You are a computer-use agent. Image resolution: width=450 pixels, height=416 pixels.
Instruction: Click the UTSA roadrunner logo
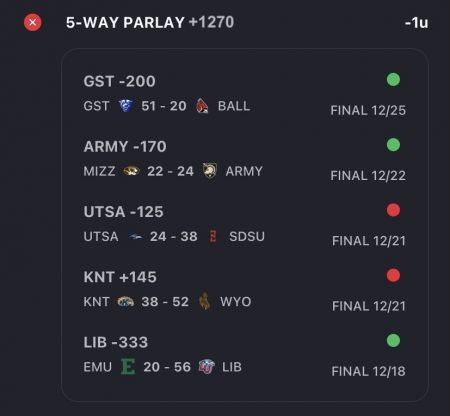(136, 237)
